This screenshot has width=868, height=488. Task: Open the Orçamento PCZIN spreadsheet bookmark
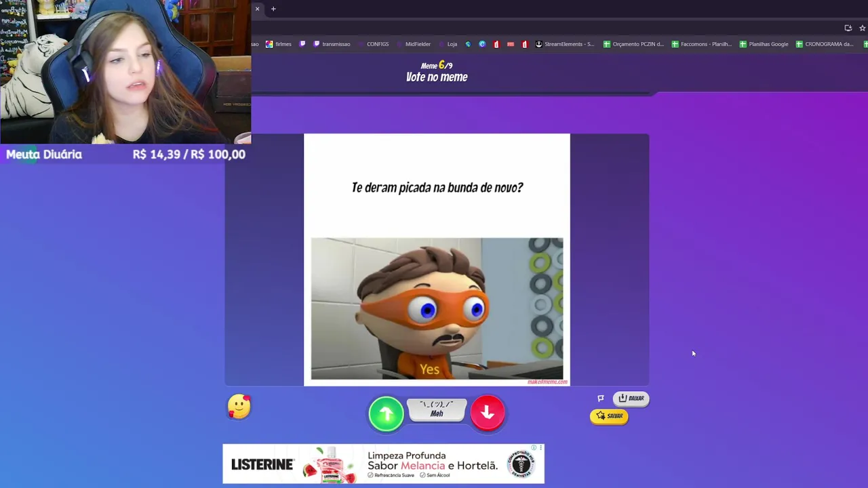click(x=633, y=44)
